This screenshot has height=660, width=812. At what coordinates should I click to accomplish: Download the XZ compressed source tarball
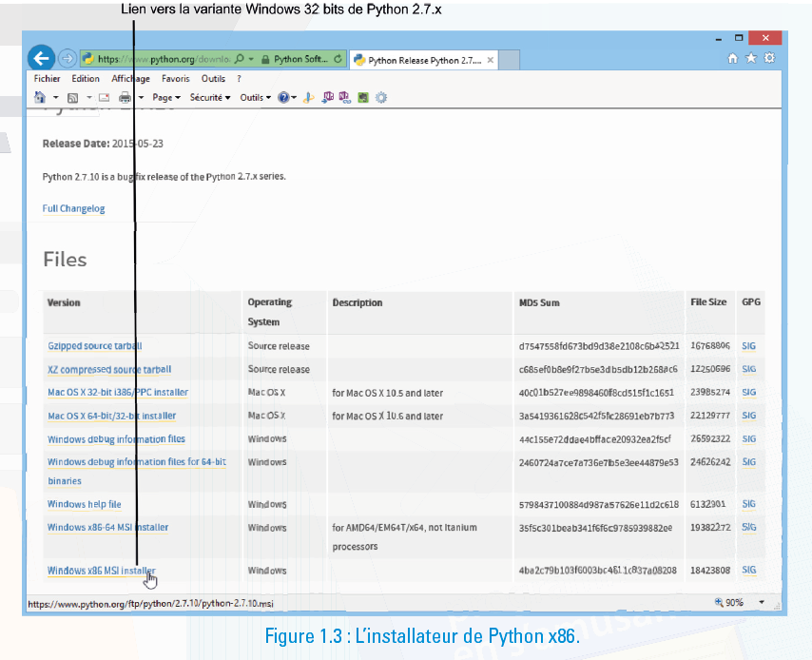(x=109, y=369)
